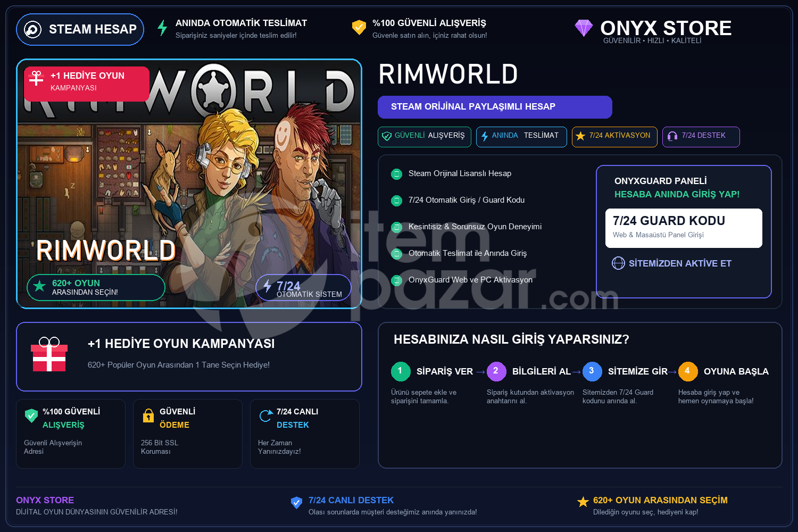Click the STEAM HESAP badge button
The width and height of the screenshot is (798, 532).
click(80, 29)
